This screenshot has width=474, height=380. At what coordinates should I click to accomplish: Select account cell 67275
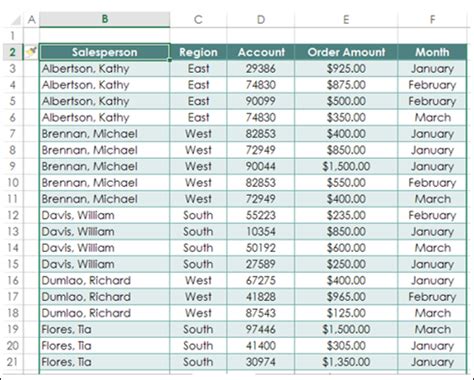coord(261,280)
